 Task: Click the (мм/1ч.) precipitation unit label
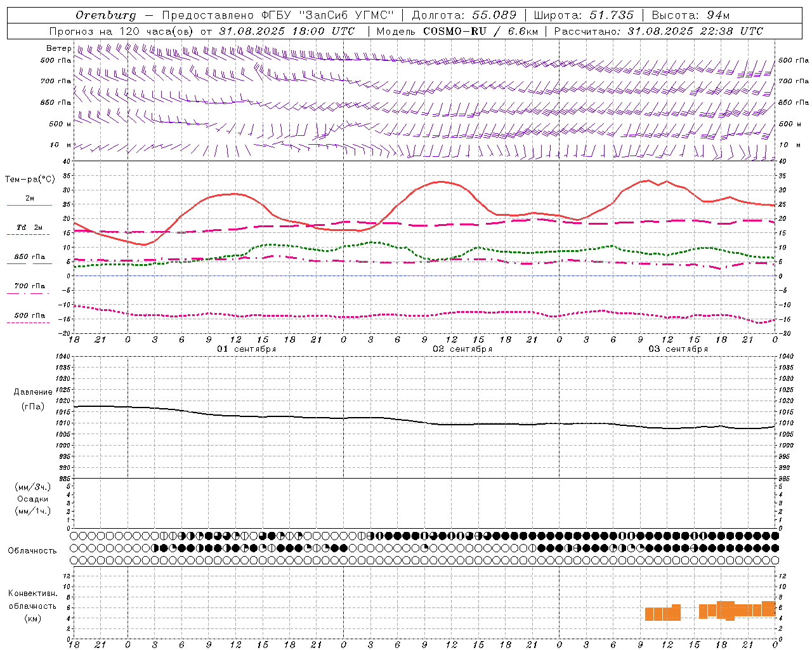pyautogui.click(x=33, y=511)
